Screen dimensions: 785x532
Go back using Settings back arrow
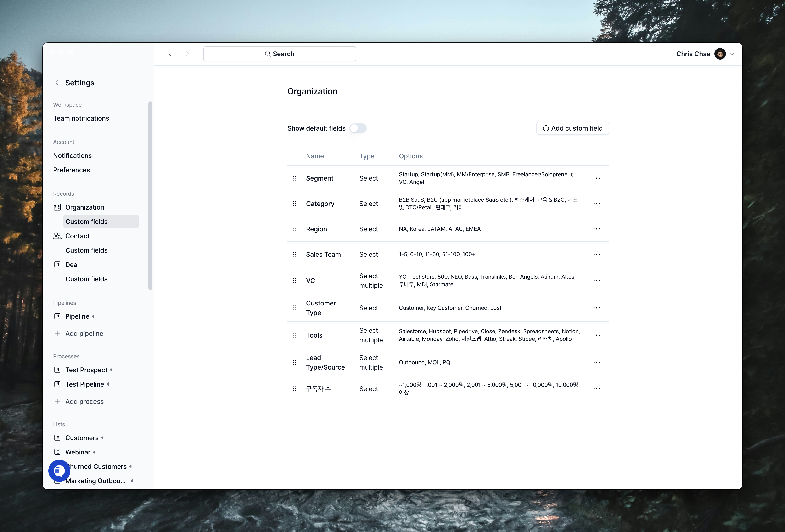click(57, 83)
